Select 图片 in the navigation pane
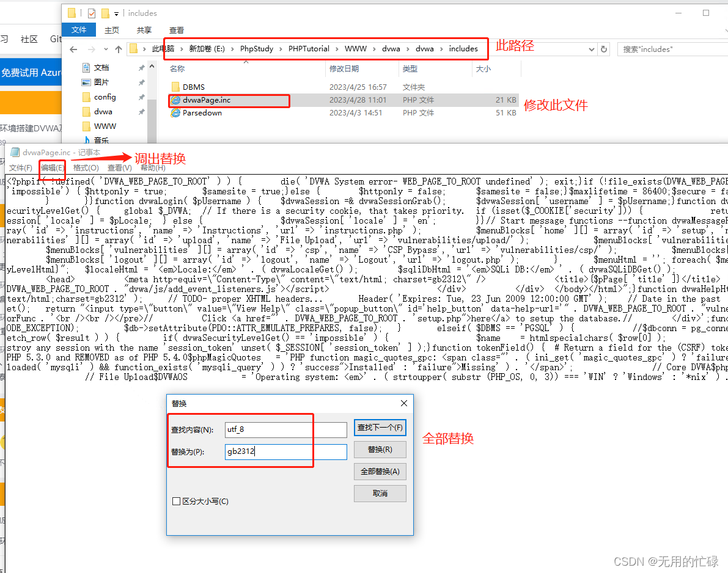This screenshot has width=728, height=573. tap(101, 82)
